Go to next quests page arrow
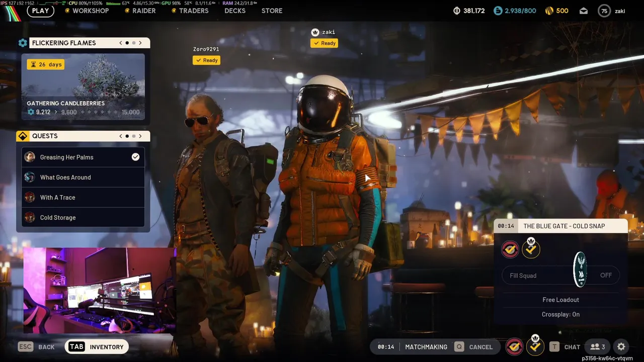This screenshot has height=362, width=644. (x=140, y=136)
